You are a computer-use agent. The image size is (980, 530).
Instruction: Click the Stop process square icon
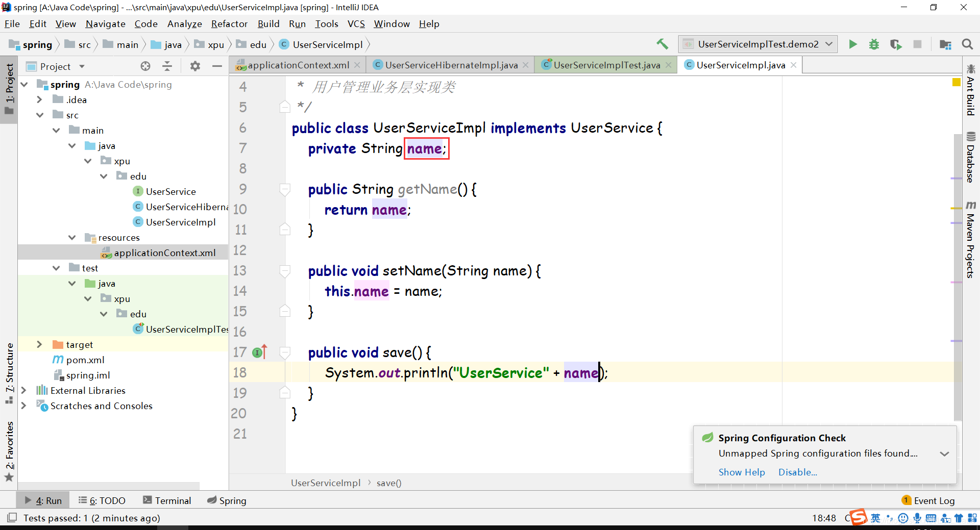917,44
